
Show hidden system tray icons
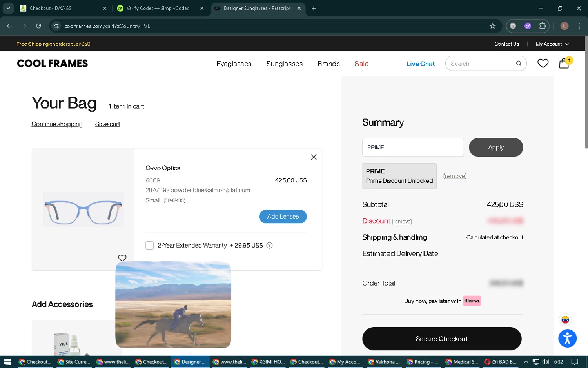pyautogui.click(x=526, y=362)
